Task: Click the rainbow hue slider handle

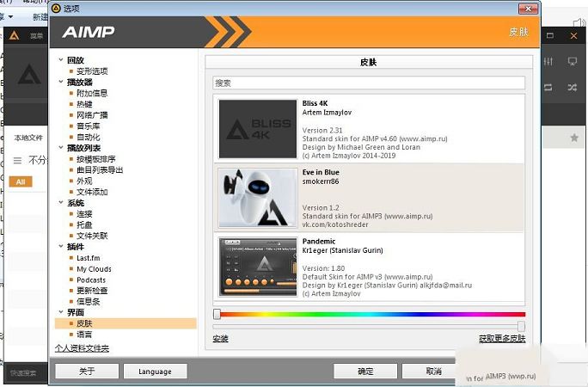Action: pyautogui.click(x=217, y=314)
